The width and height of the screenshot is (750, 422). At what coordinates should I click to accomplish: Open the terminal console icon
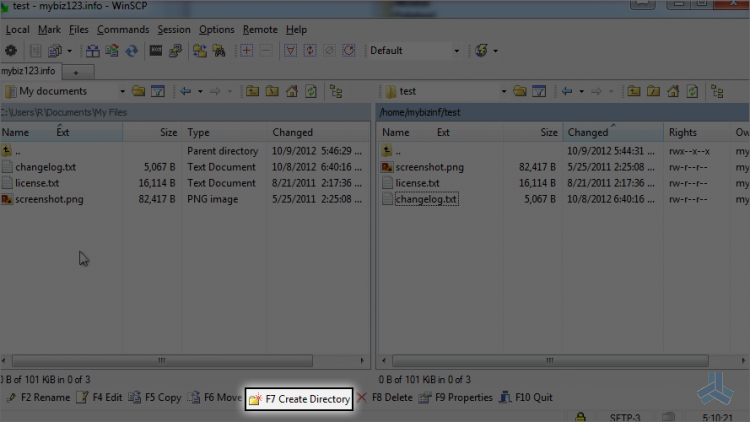[x=156, y=50]
